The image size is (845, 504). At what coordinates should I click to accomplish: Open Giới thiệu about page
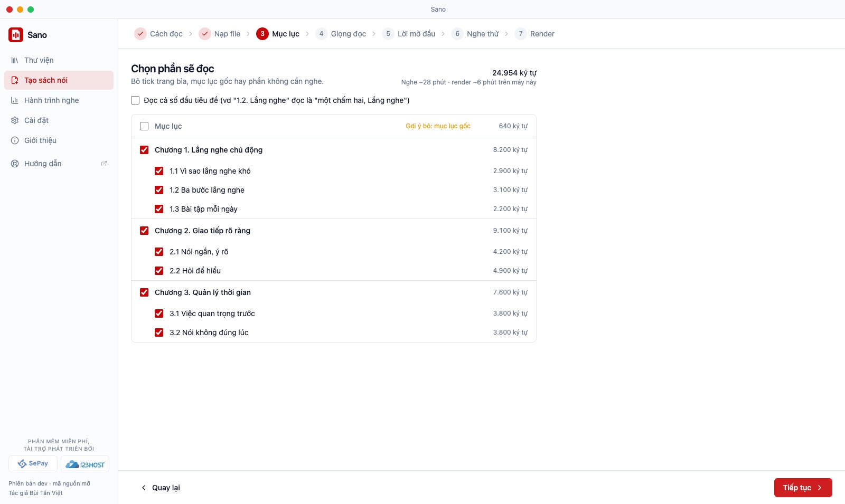coord(59,140)
